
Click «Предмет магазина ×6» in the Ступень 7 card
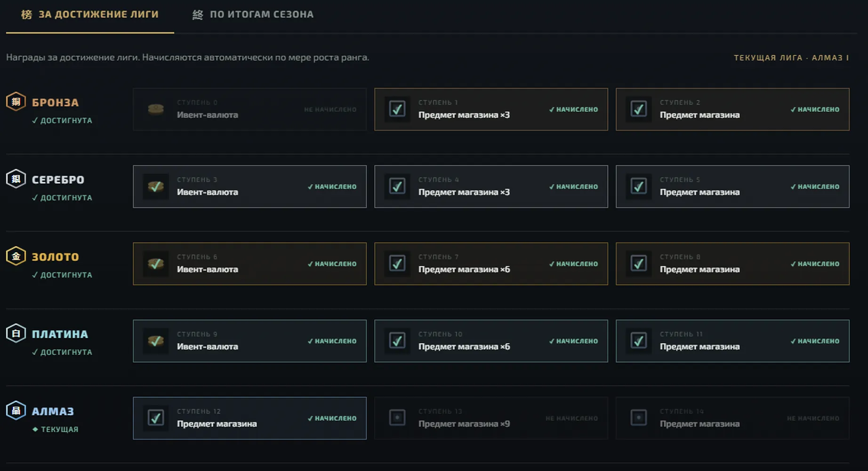click(x=464, y=269)
